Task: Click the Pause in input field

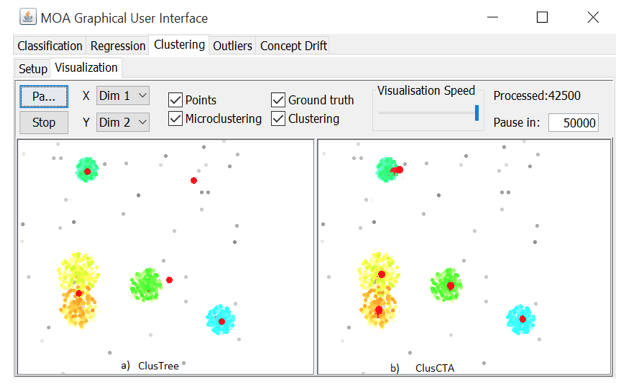Action: 573,123
